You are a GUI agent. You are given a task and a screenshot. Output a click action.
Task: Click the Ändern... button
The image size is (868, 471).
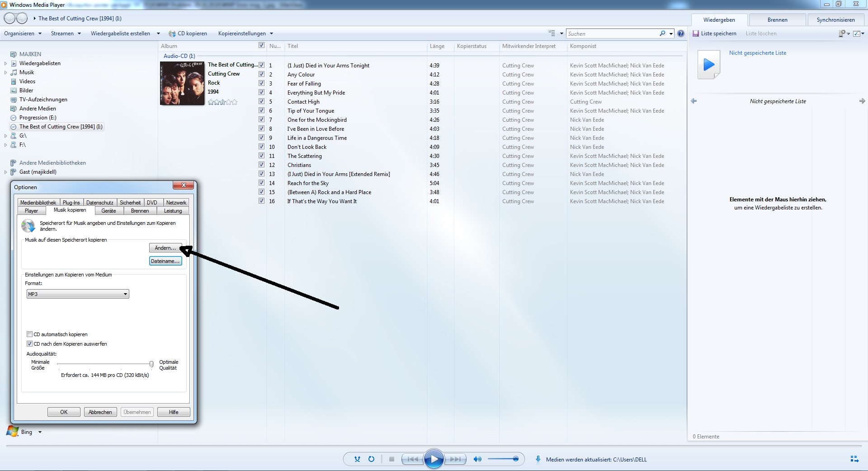(x=165, y=248)
